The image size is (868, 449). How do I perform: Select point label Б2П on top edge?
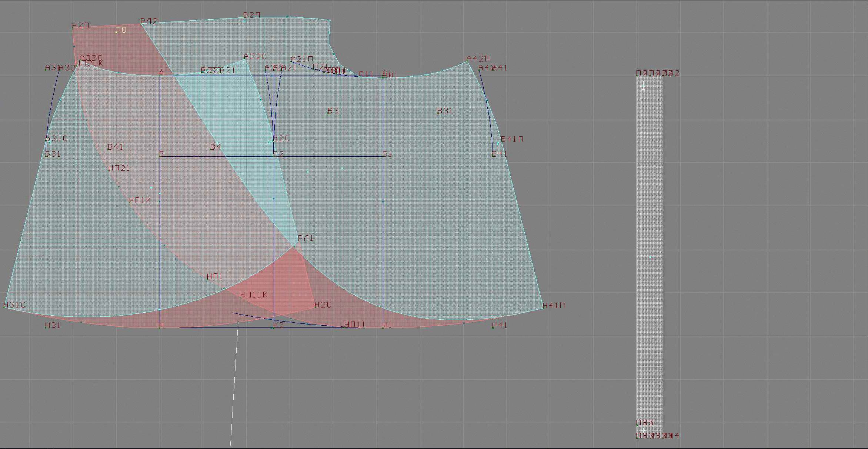click(x=251, y=15)
